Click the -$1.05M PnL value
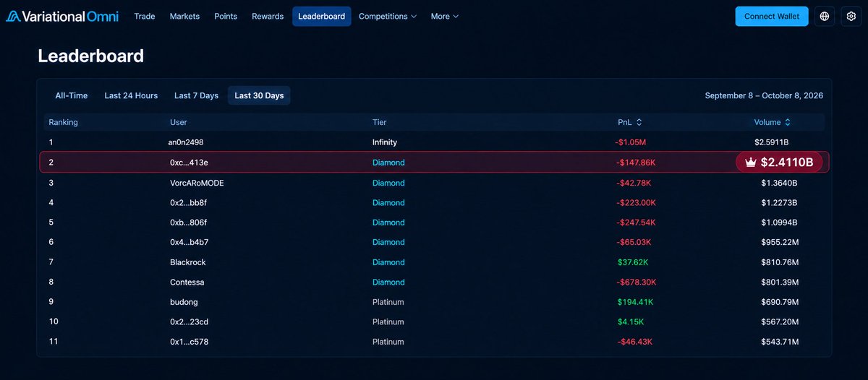Image resolution: width=868 pixels, height=380 pixels. tap(631, 142)
